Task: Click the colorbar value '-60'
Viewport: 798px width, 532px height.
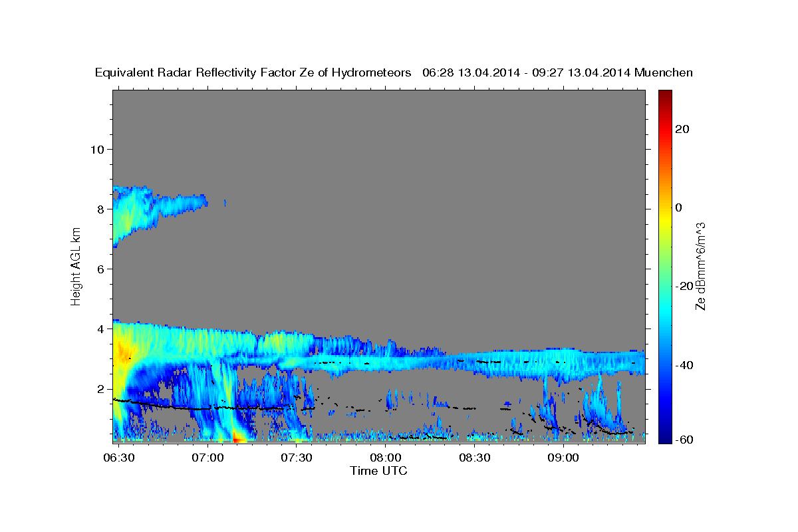Action: click(683, 439)
